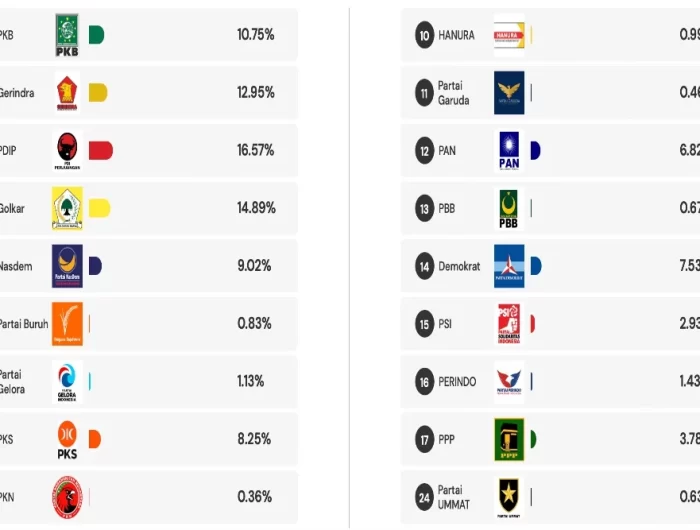Click the PKB party logo

click(x=67, y=35)
